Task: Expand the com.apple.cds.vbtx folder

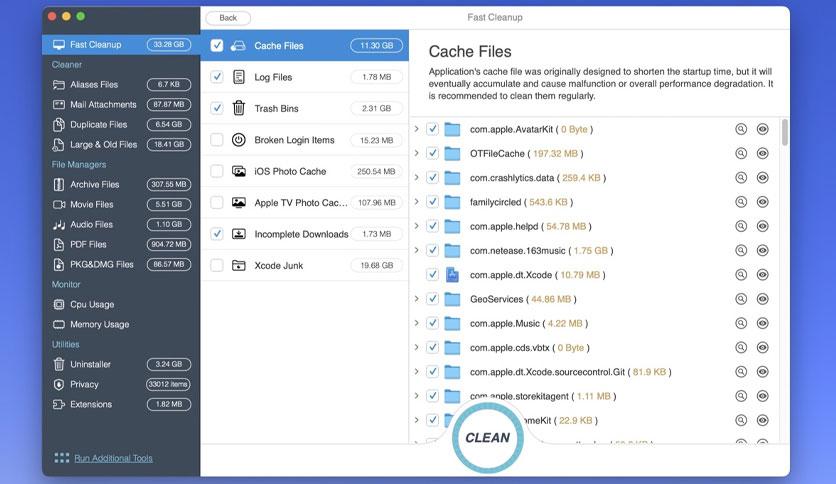Action: point(417,348)
